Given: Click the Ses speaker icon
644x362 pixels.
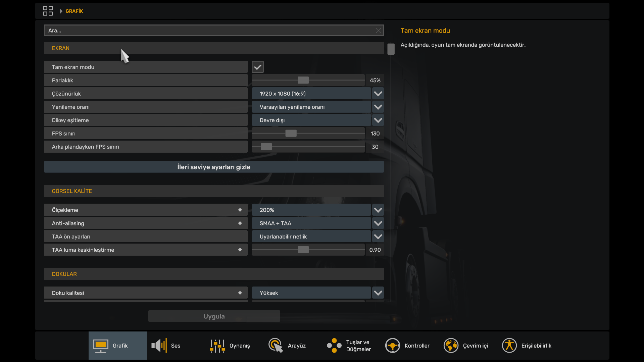Looking at the screenshot, I should click(x=159, y=345).
